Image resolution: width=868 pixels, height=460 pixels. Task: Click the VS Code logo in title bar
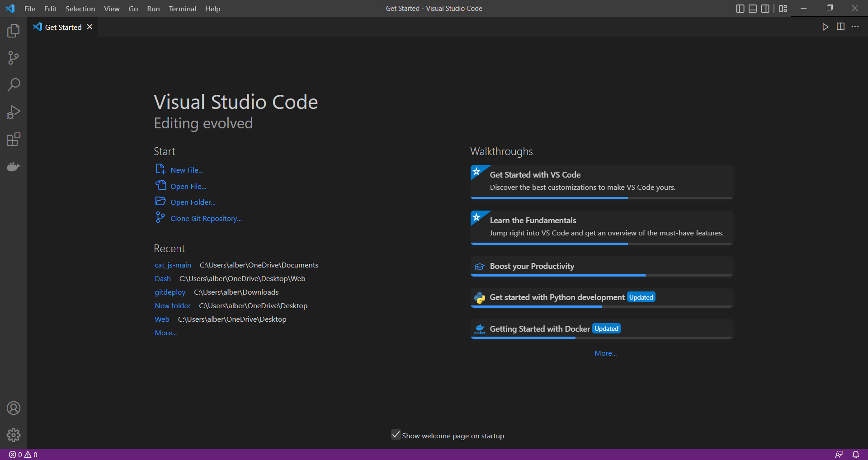10,9
